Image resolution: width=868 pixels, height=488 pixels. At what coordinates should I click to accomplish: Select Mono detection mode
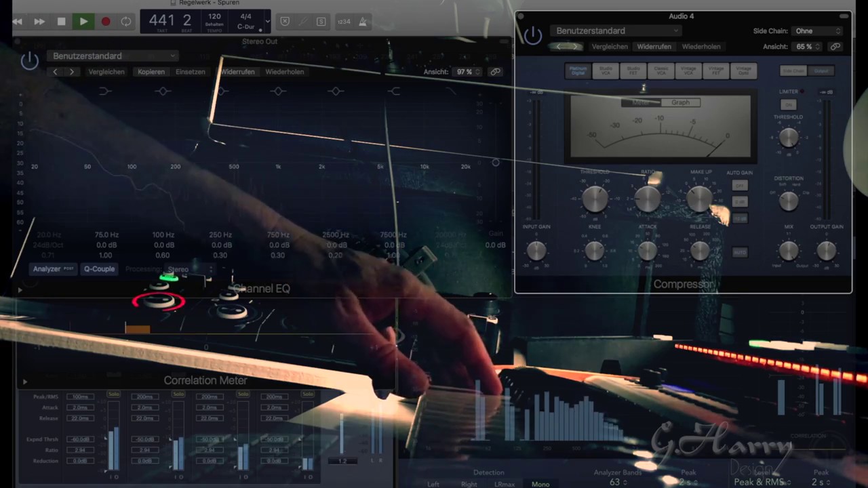[540, 484]
